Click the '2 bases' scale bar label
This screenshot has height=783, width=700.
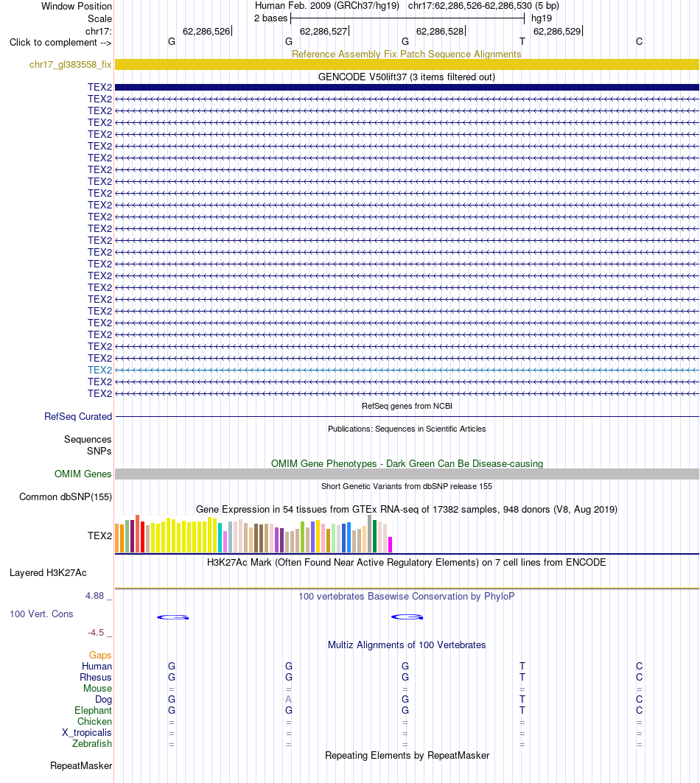coord(271,18)
